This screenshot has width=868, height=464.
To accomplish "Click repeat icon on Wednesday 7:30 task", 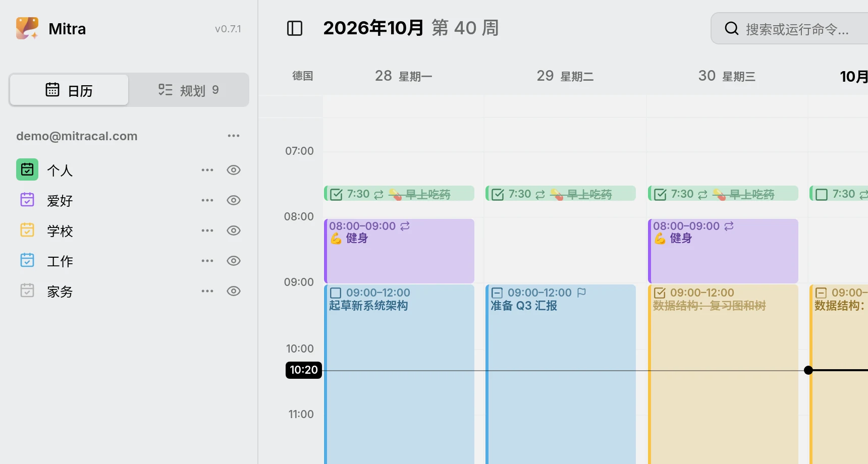I will coord(702,194).
